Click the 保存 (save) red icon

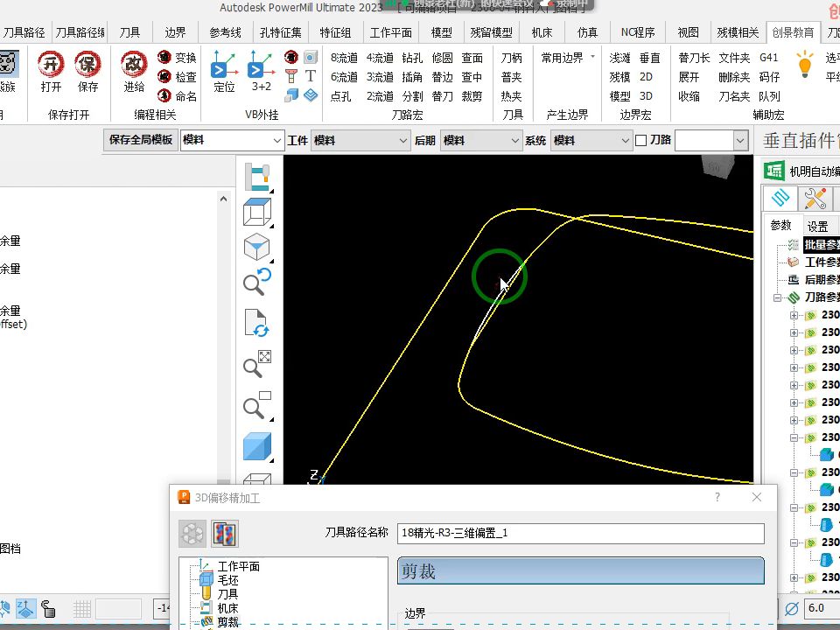pyautogui.click(x=87, y=64)
